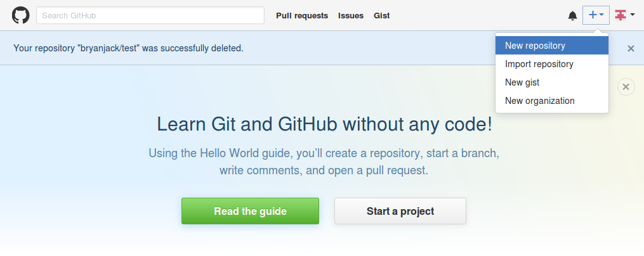Close the Hello World guide banner

(x=626, y=87)
